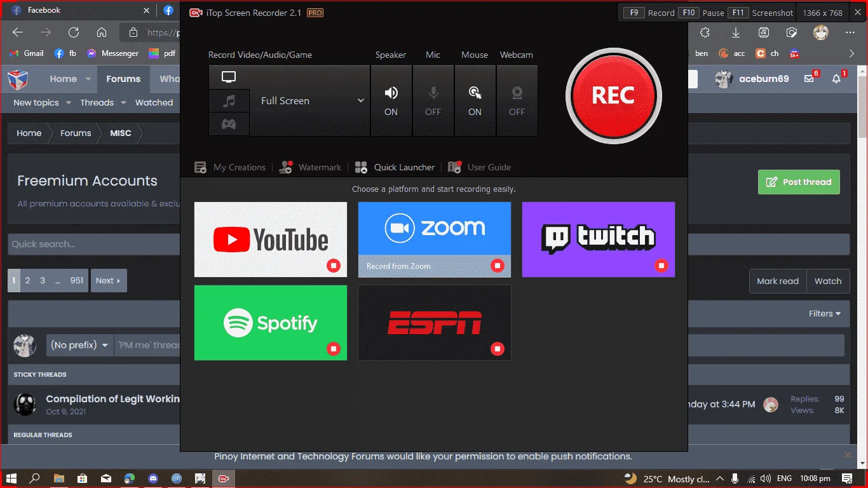This screenshot has height=488, width=868.
Task: Open Discord from the taskbar
Action: (153, 478)
